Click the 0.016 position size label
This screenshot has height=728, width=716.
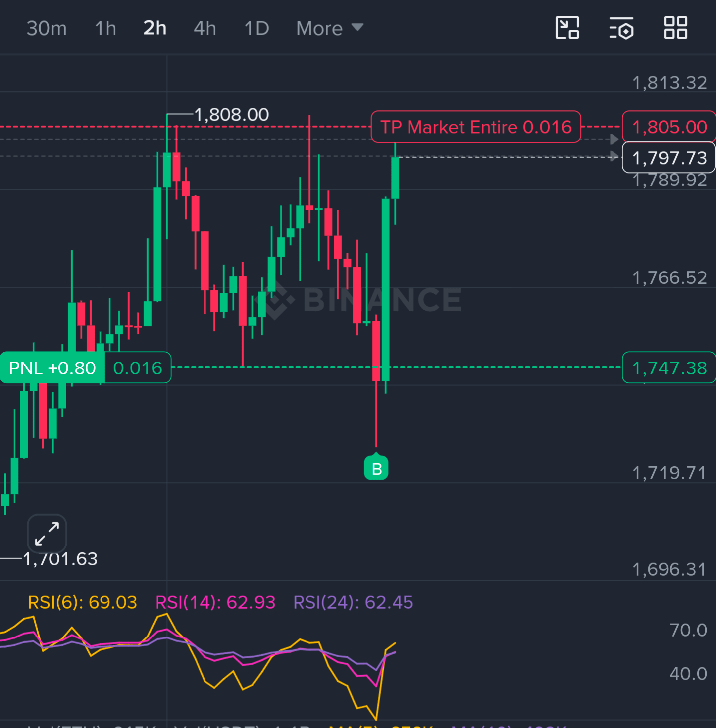click(x=138, y=368)
